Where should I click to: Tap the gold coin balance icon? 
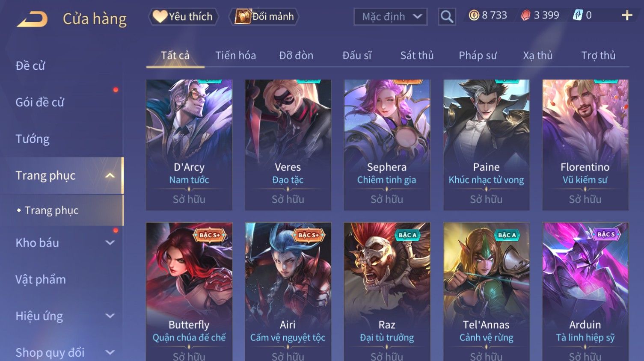[474, 16]
